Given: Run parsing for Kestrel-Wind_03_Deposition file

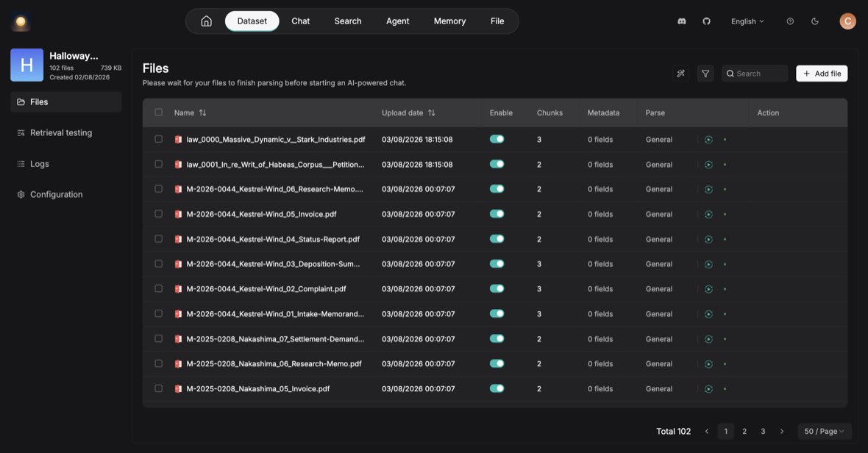Looking at the screenshot, I should (708, 265).
